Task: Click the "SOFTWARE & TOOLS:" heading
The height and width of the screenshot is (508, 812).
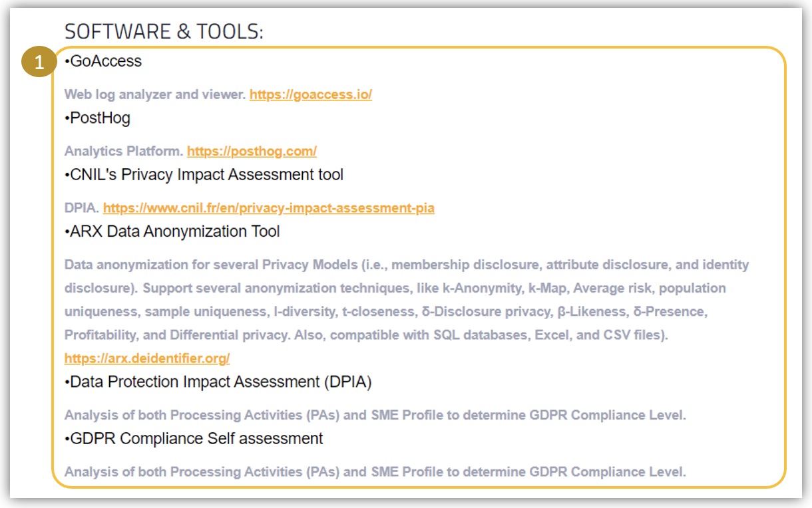Action: click(164, 31)
